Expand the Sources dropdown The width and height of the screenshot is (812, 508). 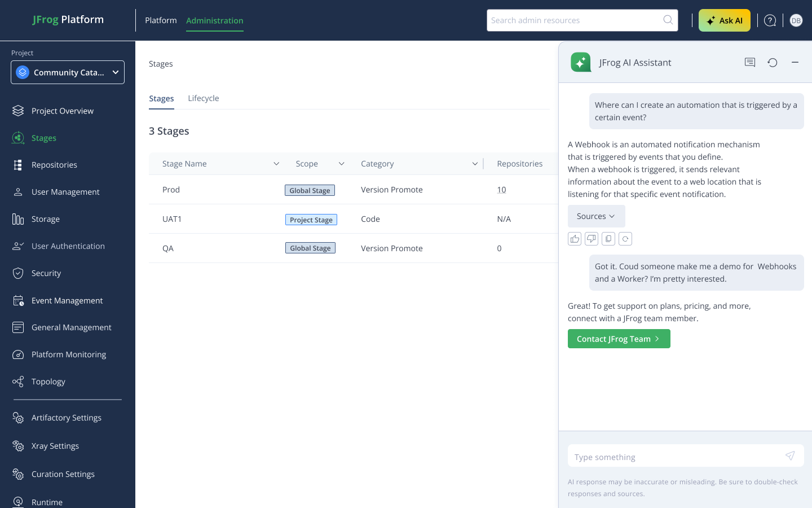(x=596, y=216)
